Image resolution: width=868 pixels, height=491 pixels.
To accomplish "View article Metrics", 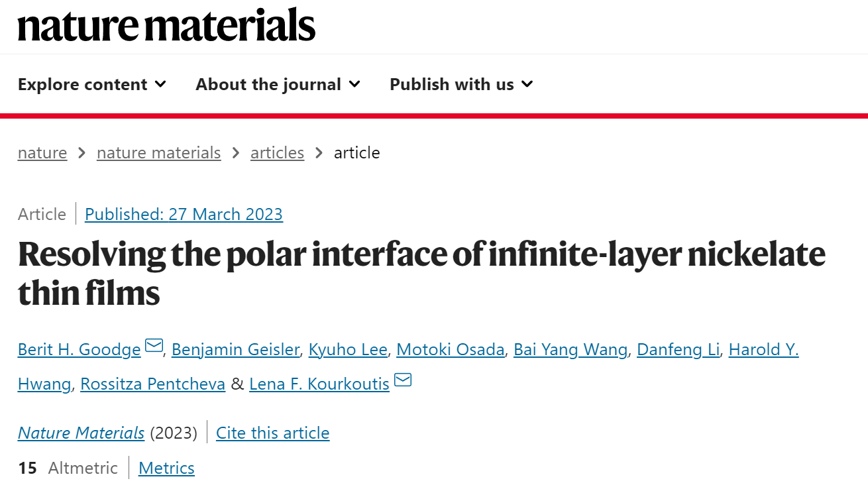I will click(x=166, y=468).
